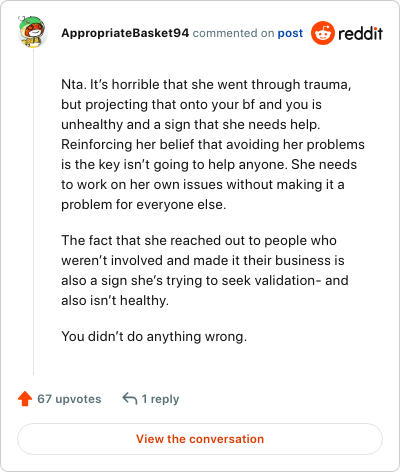
Task: Click the reddit wordmark text
Action: (x=360, y=33)
